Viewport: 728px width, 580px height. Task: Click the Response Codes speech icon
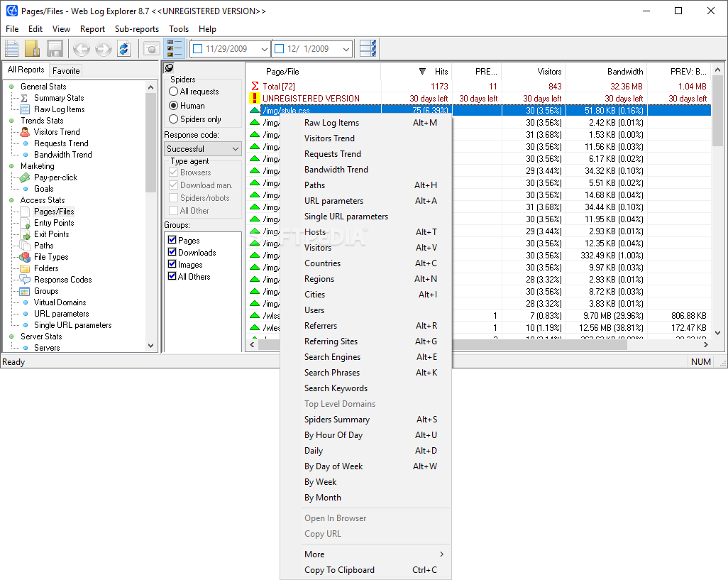(25, 280)
